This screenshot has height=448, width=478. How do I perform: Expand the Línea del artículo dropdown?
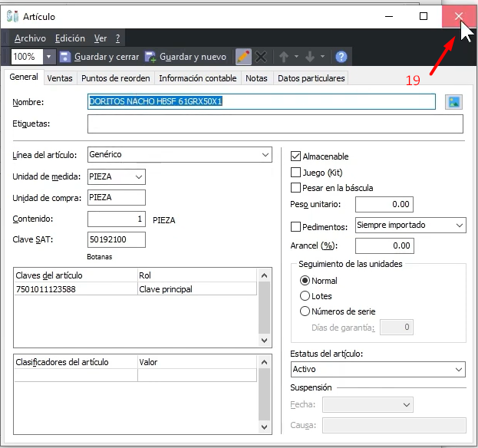click(x=265, y=155)
